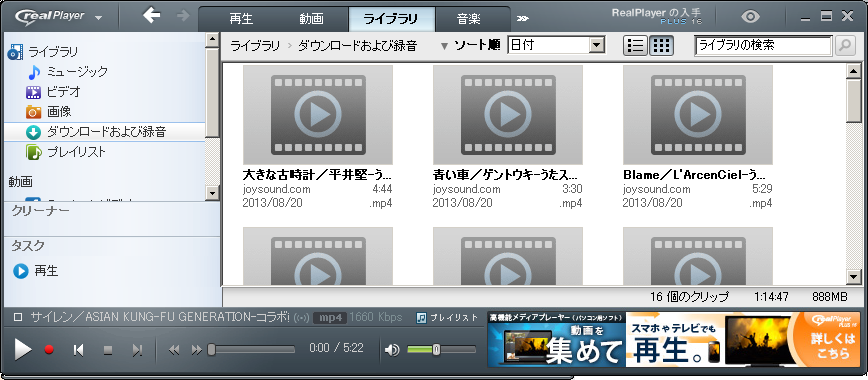
Task: Select the 大きな古時計 video thumbnail
Action: 318,114
